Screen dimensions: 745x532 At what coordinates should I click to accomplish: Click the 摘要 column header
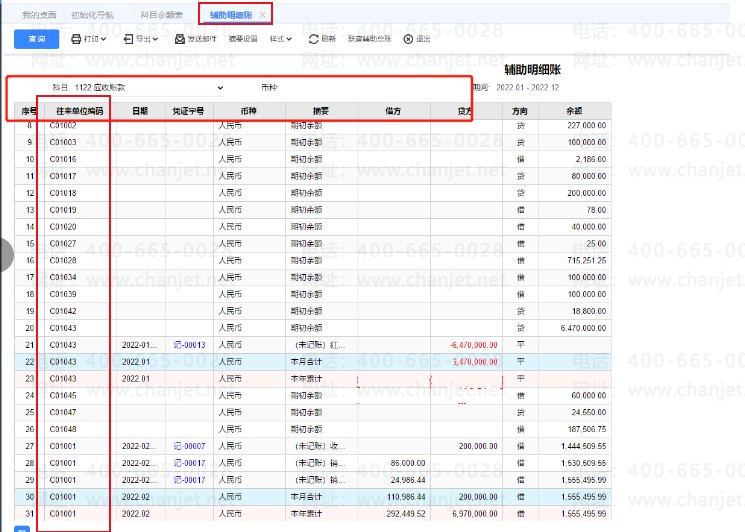pyautogui.click(x=321, y=111)
